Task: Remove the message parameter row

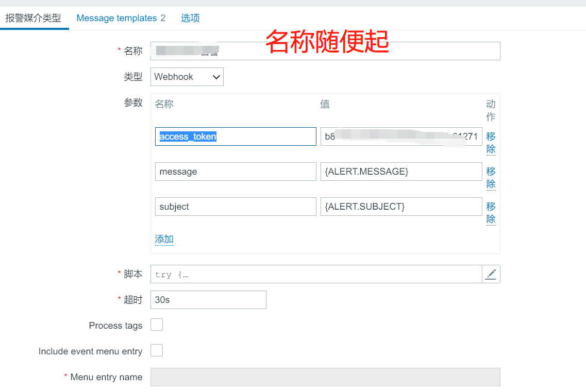Action: coord(491,178)
